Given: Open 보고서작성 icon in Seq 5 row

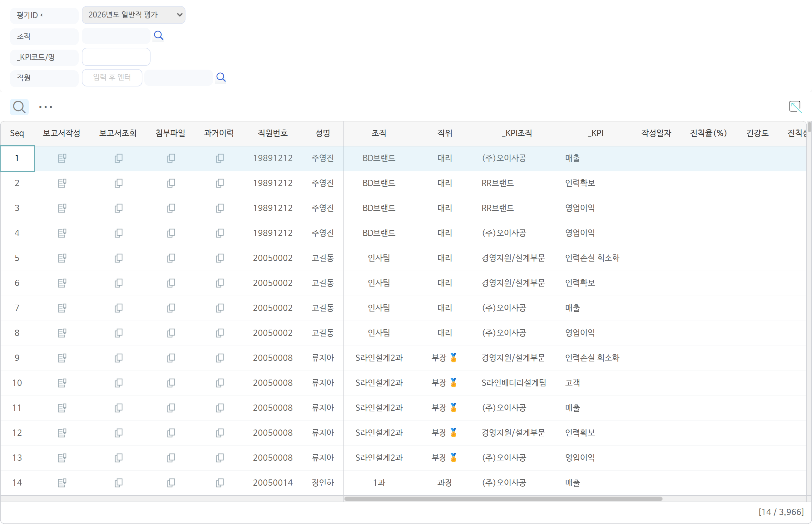Looking at the screenshot, I should click(62, 258).
